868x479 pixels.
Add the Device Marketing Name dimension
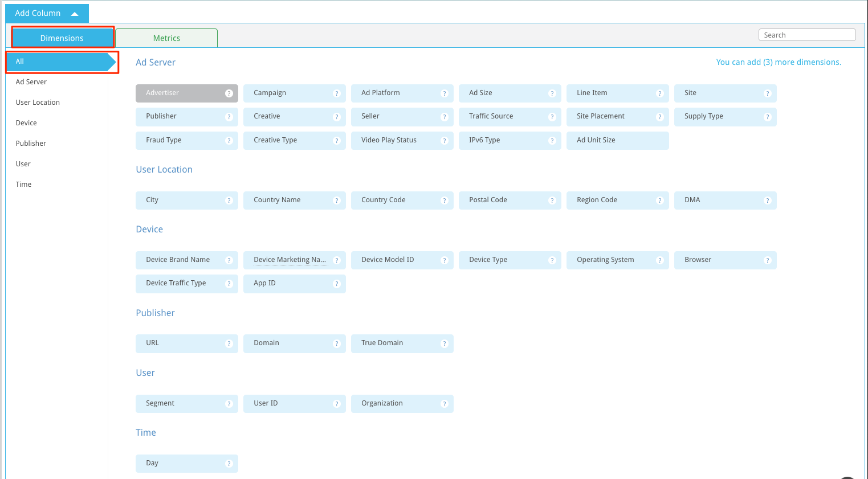pos(295,260)
